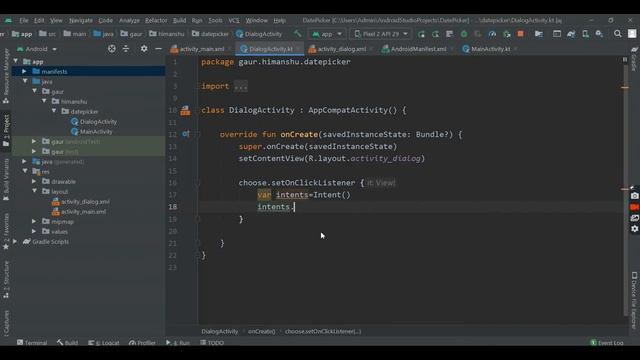Open the Layout Inspector icon in toolbar

[x=557, y=34]
